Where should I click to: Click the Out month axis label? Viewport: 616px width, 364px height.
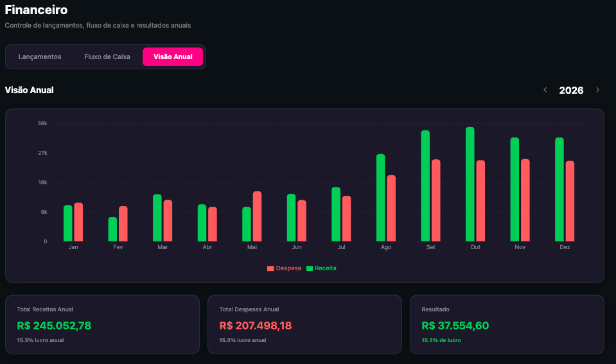475,247
